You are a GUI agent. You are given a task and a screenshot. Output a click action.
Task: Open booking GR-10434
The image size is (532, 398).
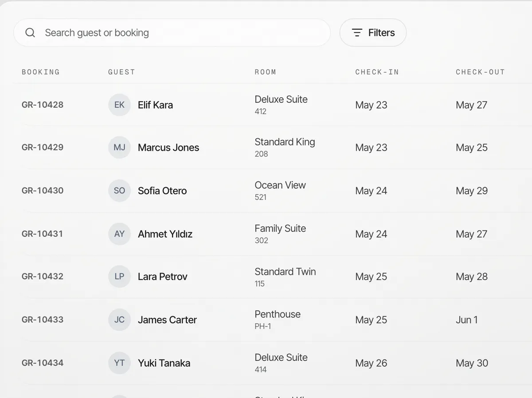(x=43, y=363)
